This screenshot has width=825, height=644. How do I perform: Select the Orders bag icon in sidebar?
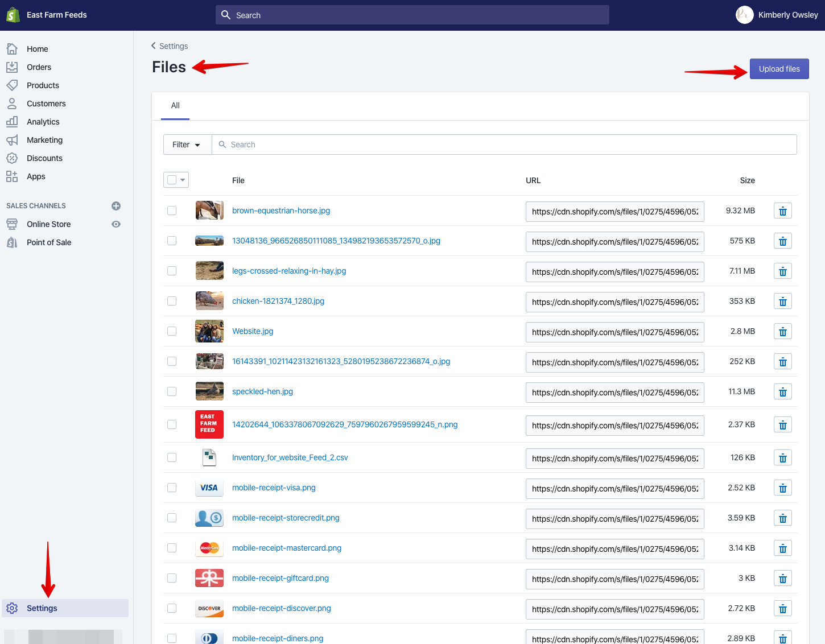click(x=12, y=67)
